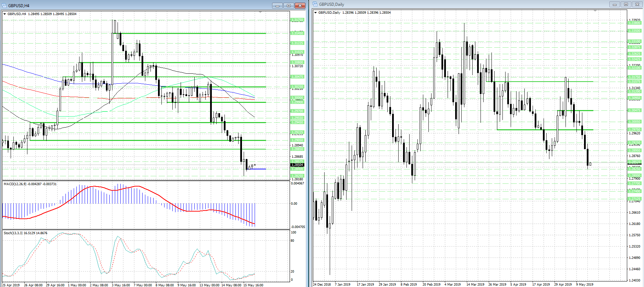Click the 1.33920 price label on the Daily axis
This screenshot has width=644, height=287.
click(x=635, y=20)
